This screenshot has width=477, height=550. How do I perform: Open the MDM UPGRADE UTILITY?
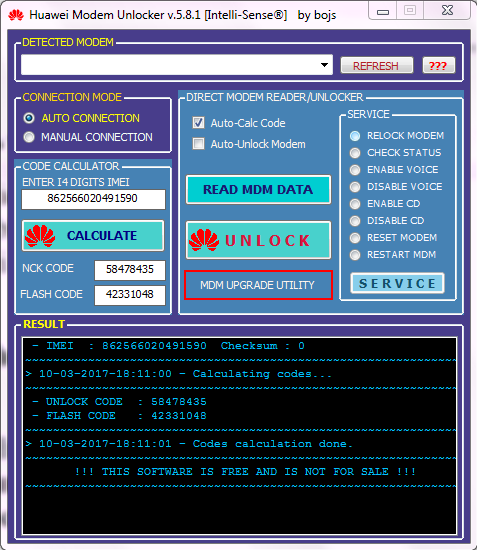(x=258, y=285)
